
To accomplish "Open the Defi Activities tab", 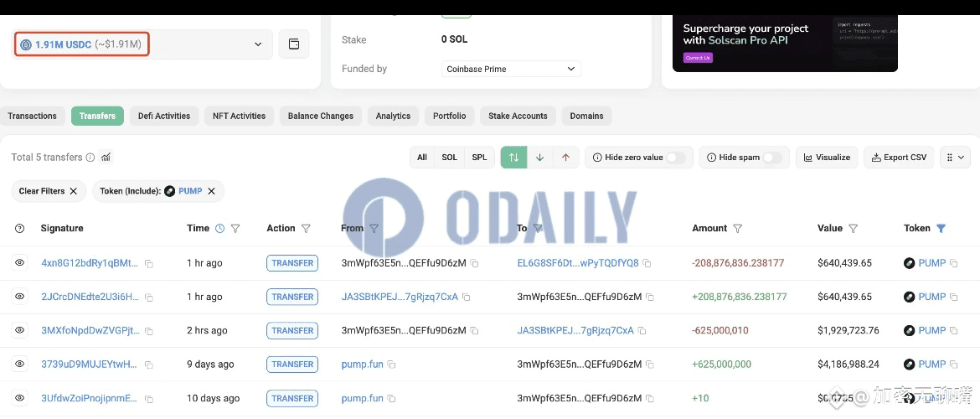I will tap(164, 116).
